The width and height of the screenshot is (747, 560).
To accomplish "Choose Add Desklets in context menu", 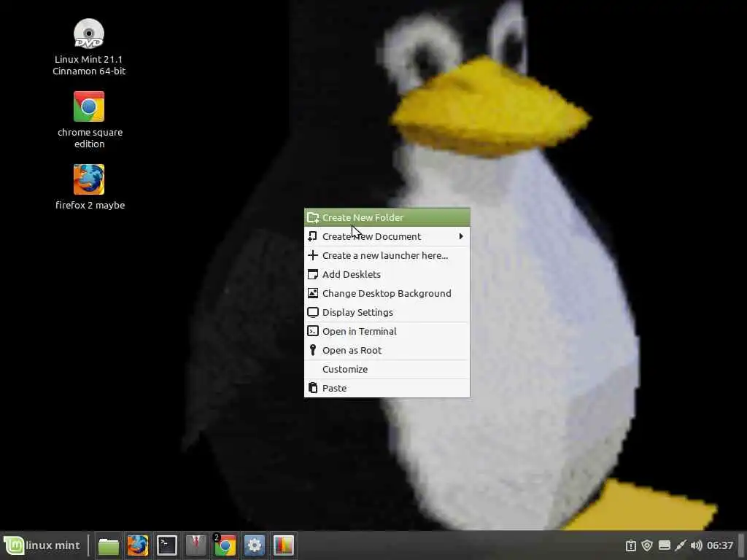I will tap(387, 274).
